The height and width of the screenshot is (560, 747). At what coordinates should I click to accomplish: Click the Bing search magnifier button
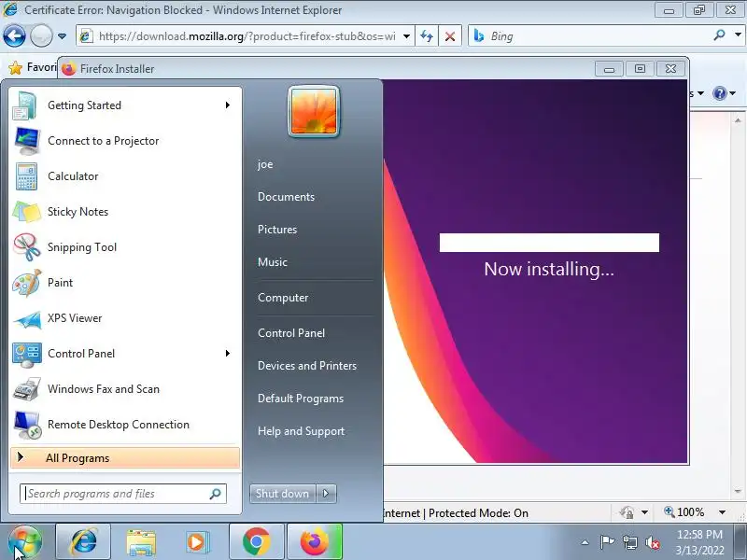719,35
